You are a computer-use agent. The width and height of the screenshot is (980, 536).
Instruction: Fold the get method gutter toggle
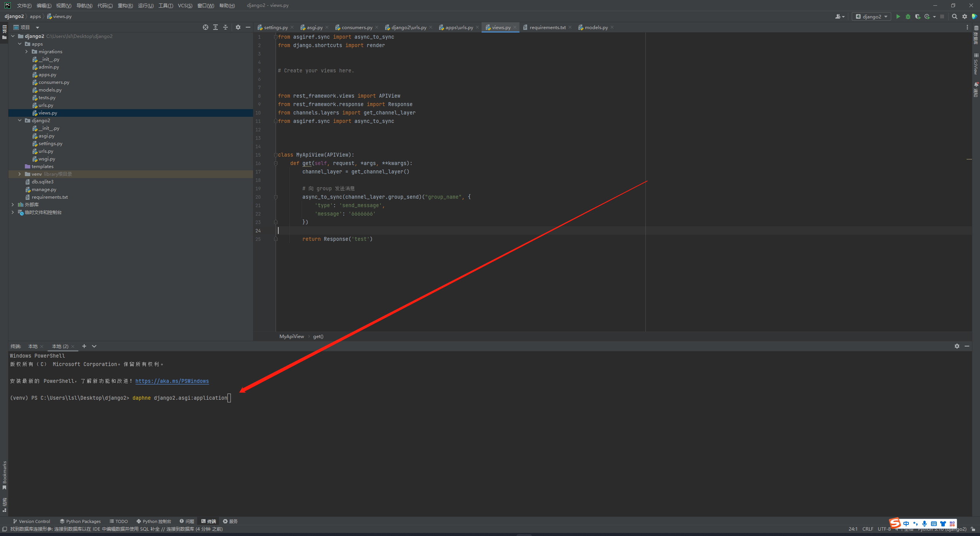point(276,163)
